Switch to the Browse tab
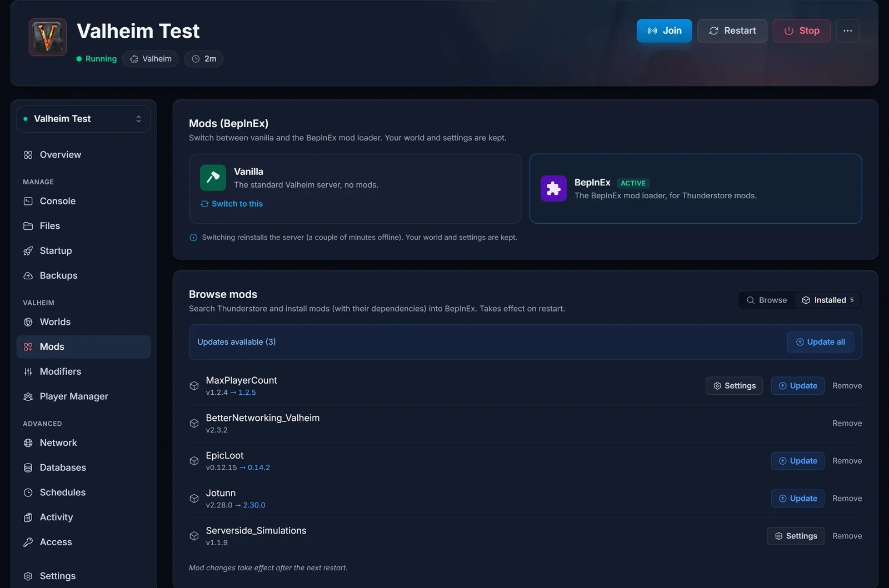 [x=767, y=300]
